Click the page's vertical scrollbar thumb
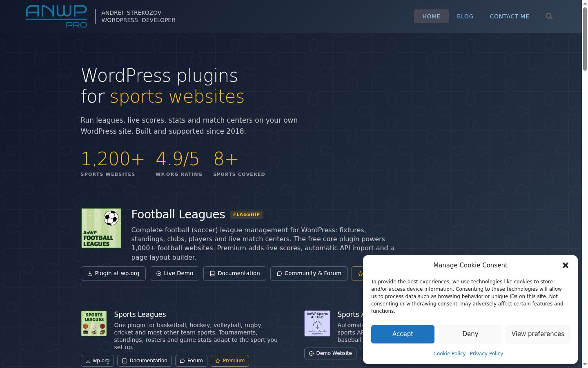The width and height of the screenshot is (588, 368). [585, 39]
